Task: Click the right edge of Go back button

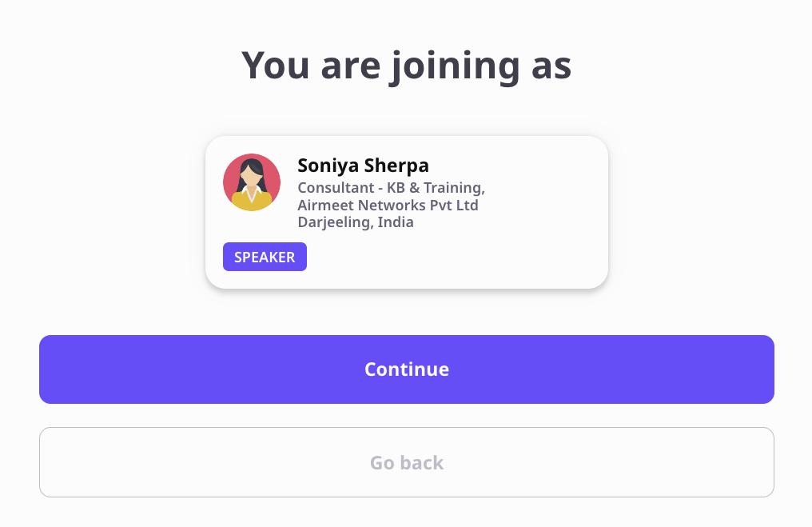Action: 767,462
